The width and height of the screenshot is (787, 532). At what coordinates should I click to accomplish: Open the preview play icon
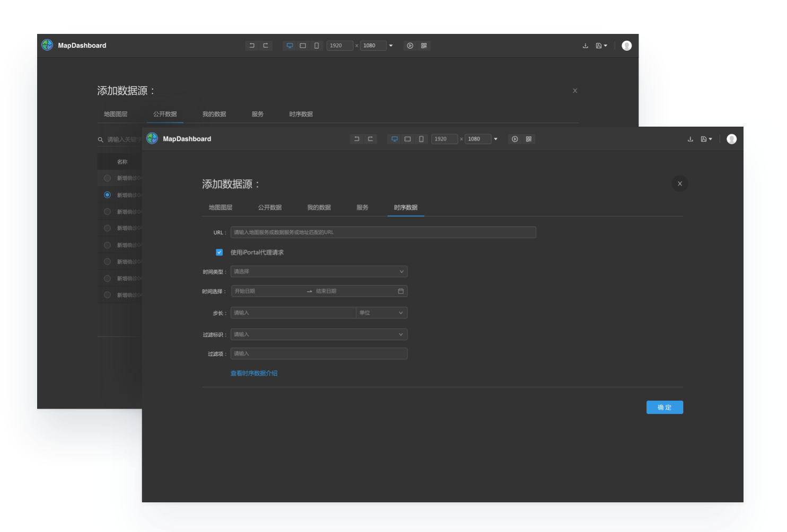point(514,139)
